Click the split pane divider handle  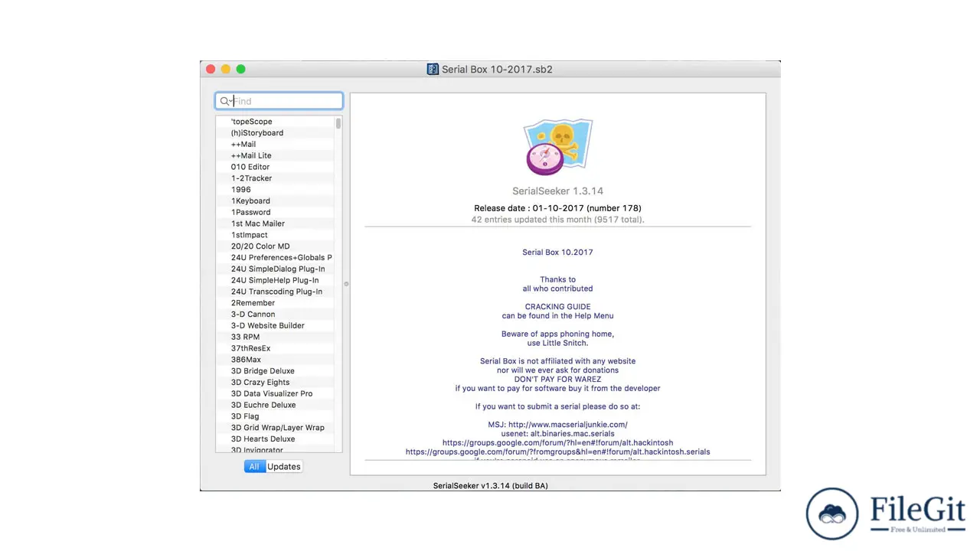coord(346,284)
